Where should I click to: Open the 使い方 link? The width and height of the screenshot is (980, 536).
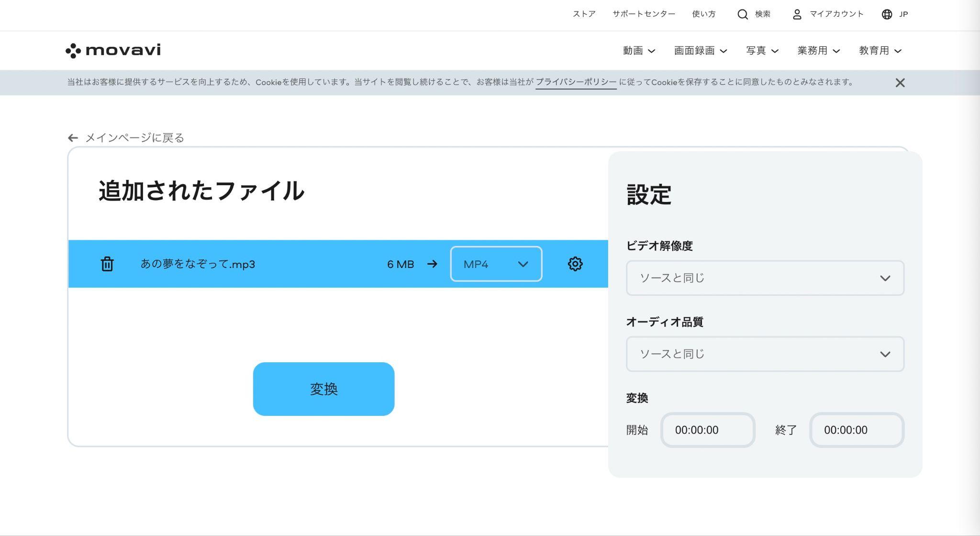click(703, 14)
